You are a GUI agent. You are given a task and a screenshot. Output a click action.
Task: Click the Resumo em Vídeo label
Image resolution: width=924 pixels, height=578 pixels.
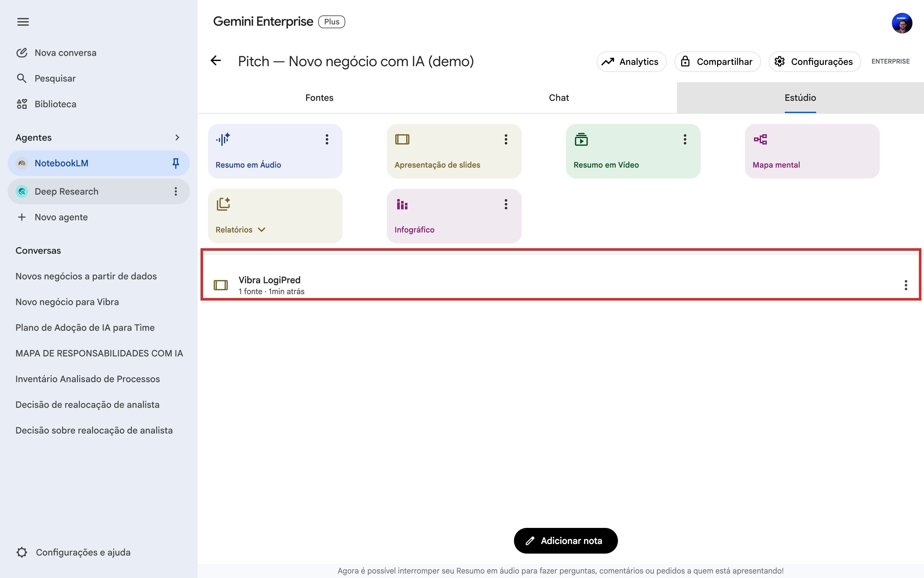(x=606, y=165)
